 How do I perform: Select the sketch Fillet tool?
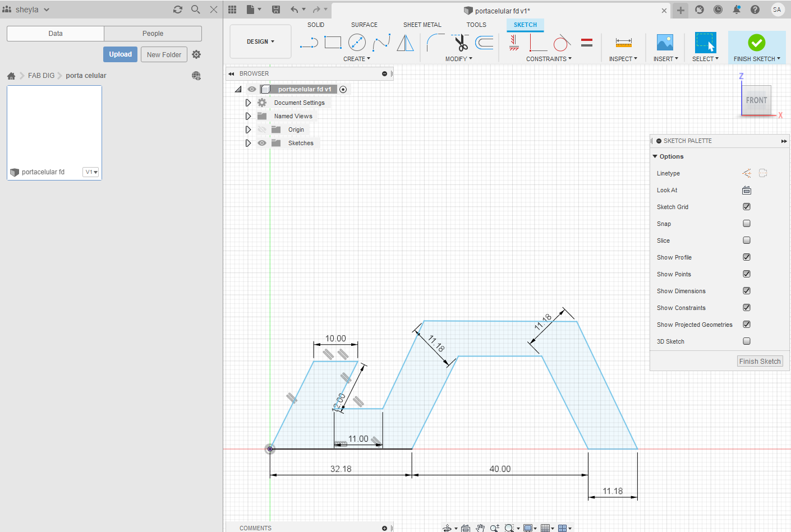coord(435,43)
